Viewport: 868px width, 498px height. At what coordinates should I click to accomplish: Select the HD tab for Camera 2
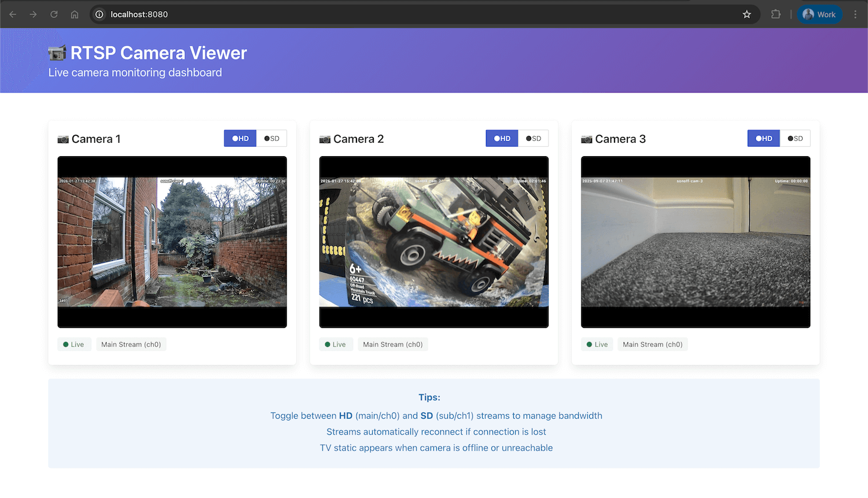[501, 138]
